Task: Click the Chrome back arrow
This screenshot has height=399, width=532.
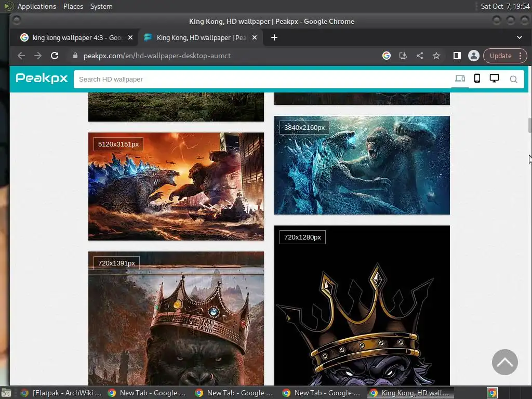Action: [x=21, y=56]
